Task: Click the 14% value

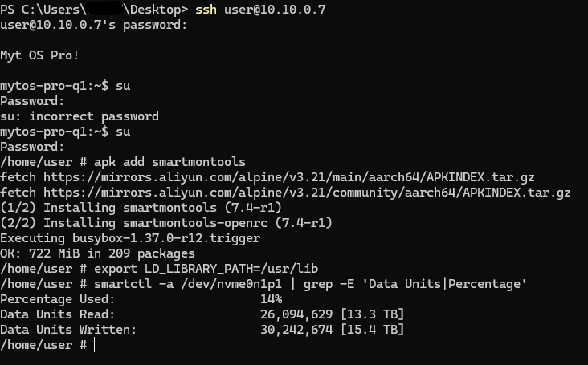Action: click(x=271, y=298)
